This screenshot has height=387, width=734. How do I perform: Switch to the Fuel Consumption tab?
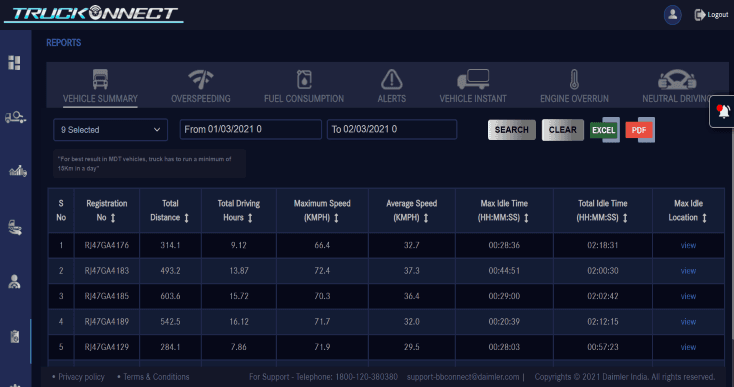tap(304, 87)
